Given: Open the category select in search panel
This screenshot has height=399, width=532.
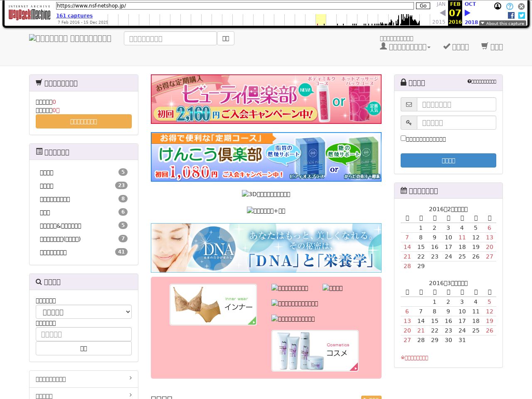Looking at the screenshot, I should (x=84, y=312).
